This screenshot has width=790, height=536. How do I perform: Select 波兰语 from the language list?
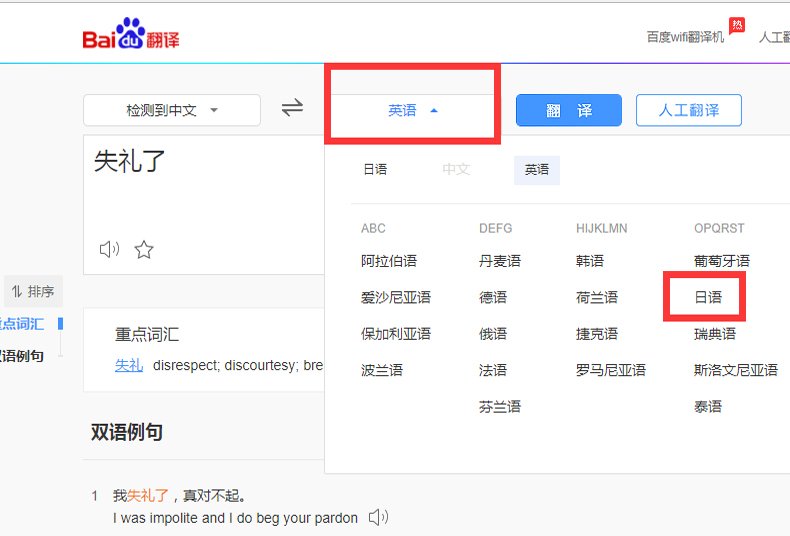tap(382, 370)
